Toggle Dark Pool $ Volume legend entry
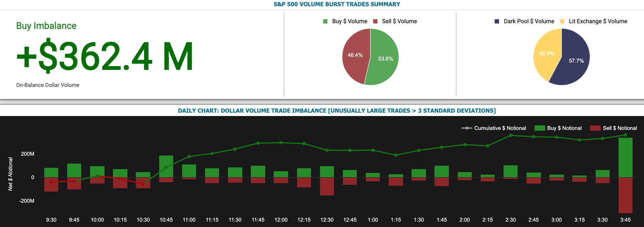 point(524,21)
